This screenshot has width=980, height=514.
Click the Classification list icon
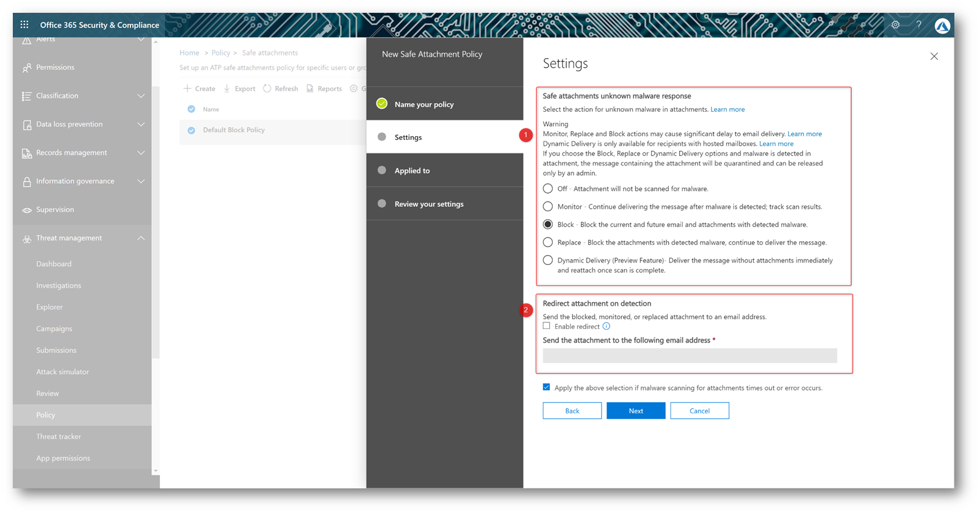26,96
